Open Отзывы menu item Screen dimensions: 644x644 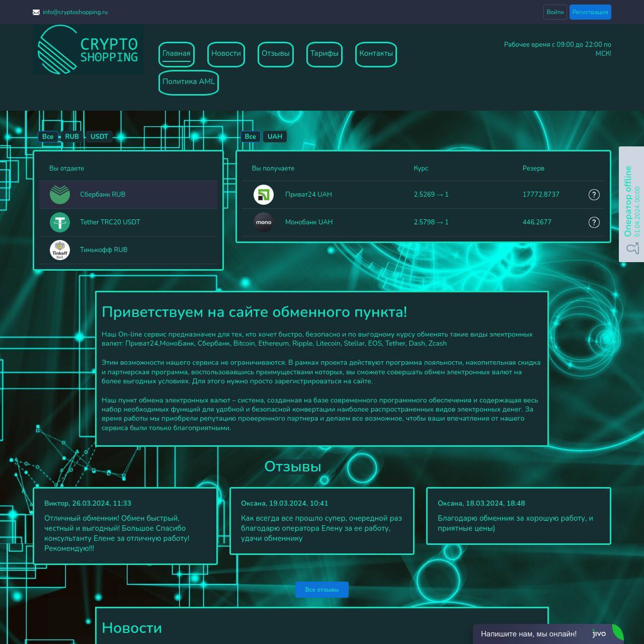coord(276,54)
